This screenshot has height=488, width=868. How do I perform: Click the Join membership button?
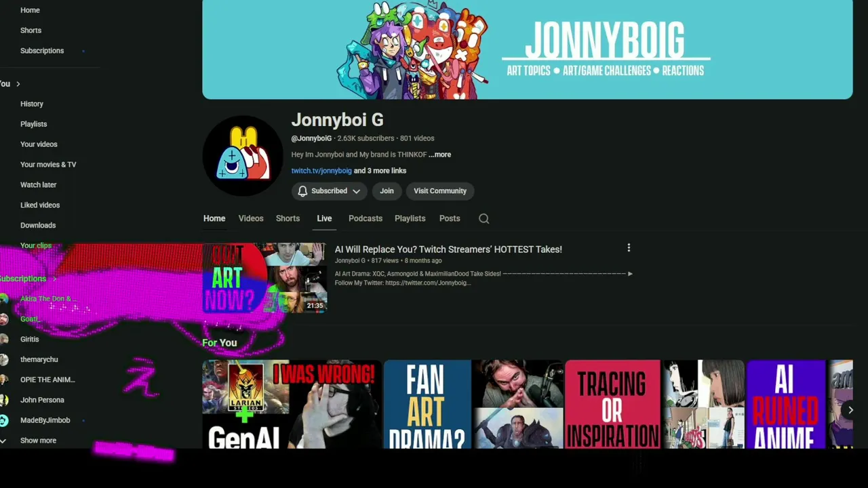[387, 191]
